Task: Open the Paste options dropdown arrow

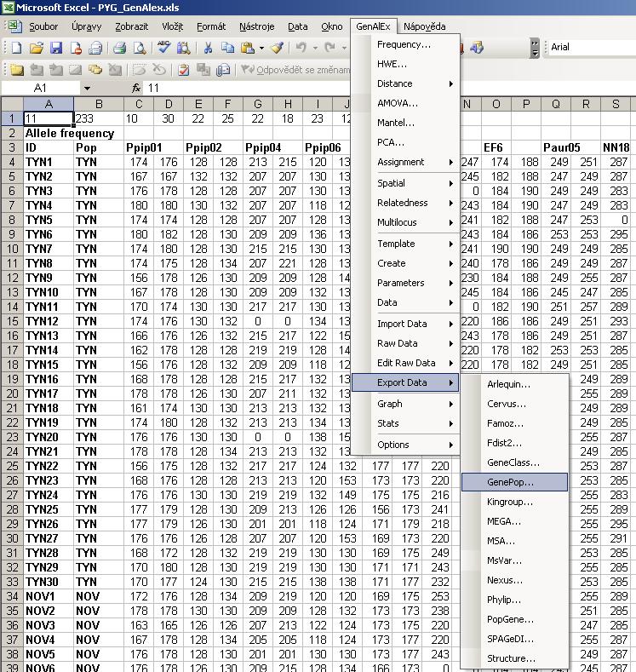Action: click(x=261, y=48)
